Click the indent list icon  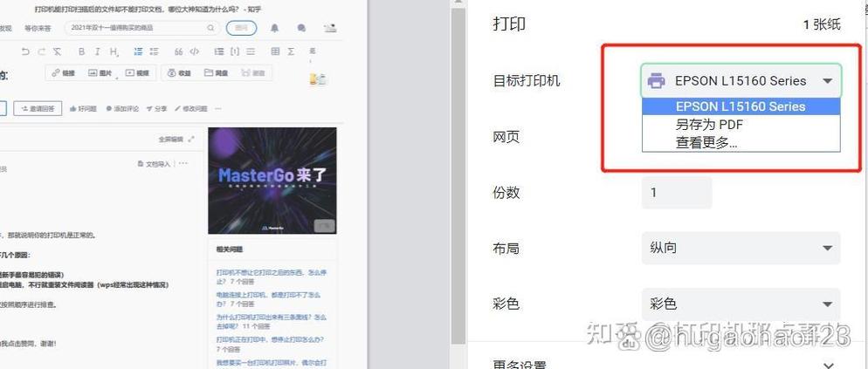coord(218,51)
